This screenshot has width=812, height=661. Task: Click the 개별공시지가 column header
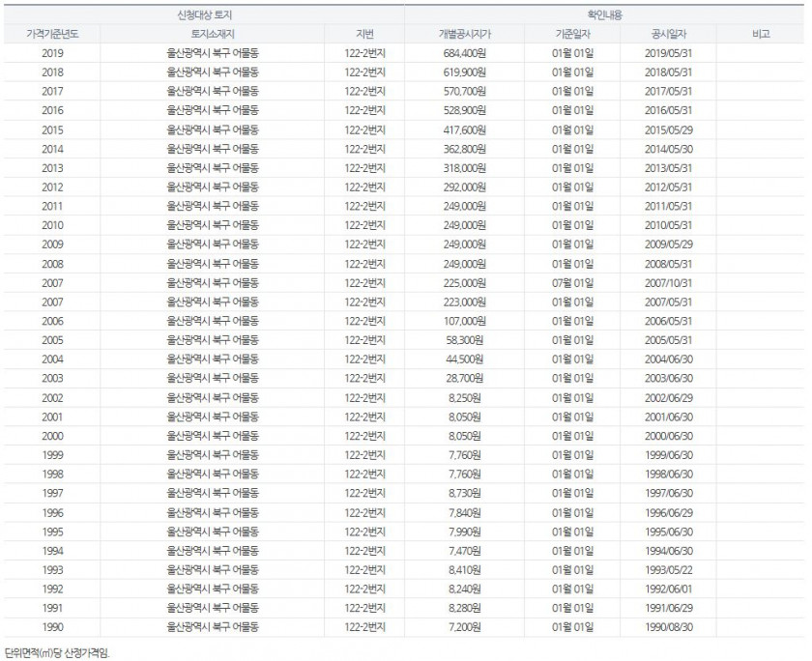(x=465, y=34)
